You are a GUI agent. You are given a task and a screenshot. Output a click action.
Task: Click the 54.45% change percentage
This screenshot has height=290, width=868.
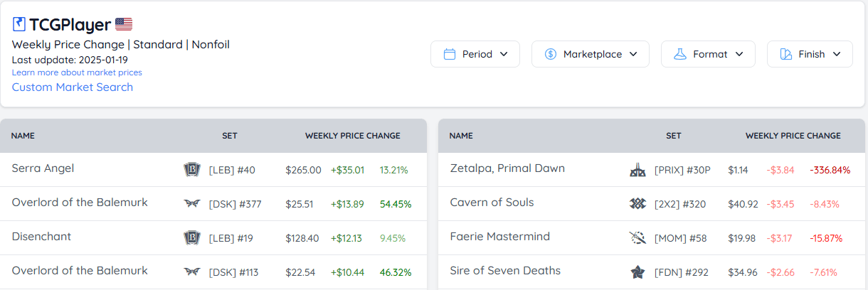(396, 204)
